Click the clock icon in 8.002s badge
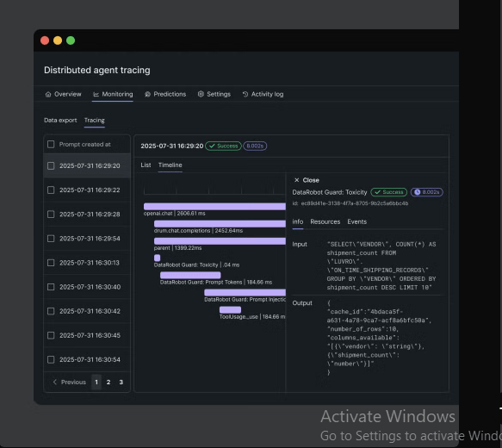The image size is (502, 448). point(417,192)
